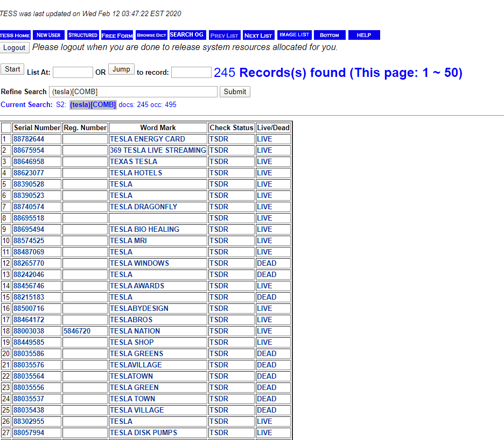Click the Logout button

point(15,47)
